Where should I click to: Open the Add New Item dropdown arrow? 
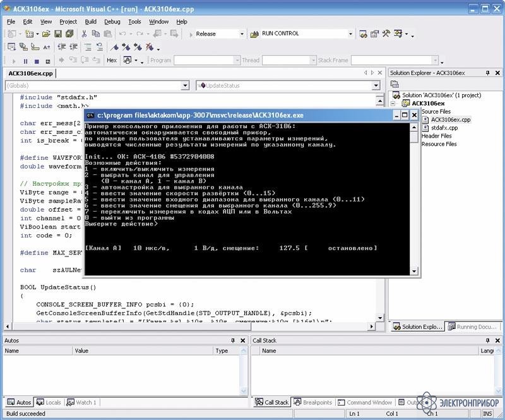coord(37,33)
